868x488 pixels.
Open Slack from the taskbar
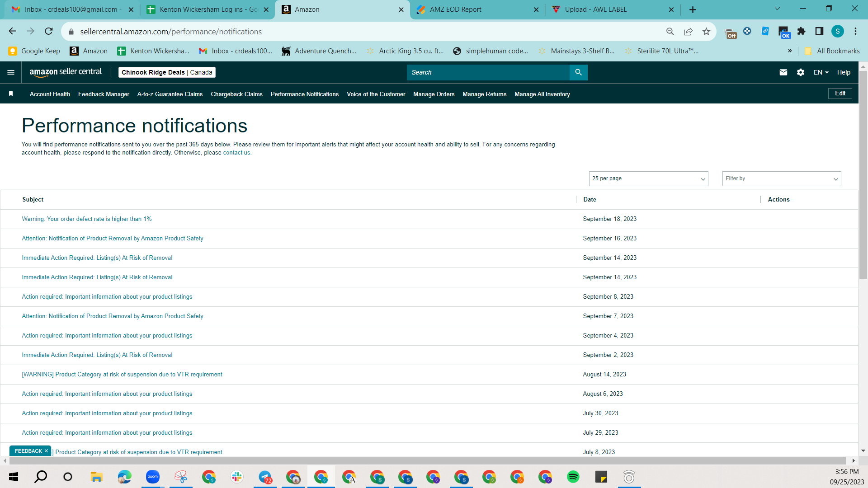237,477
